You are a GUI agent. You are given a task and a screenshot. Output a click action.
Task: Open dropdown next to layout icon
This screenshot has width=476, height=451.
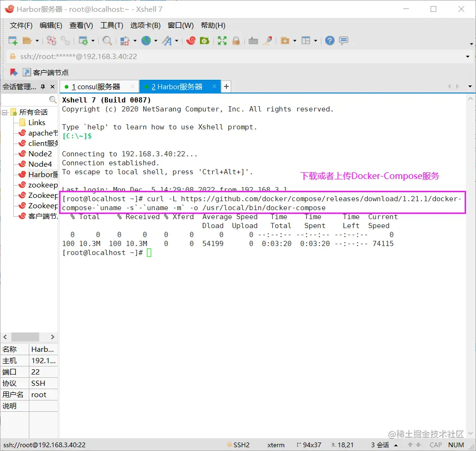pos(316,41)
